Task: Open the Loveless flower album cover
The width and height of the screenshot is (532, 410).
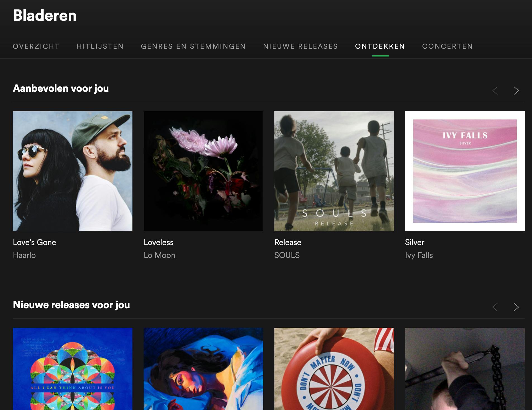Action: click(x=203, y=171)
